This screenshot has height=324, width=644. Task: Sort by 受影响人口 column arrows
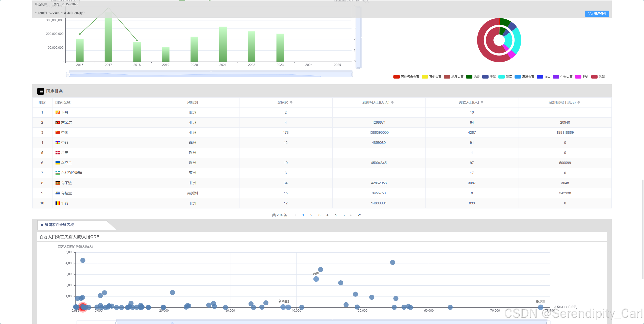click(392, 102)
